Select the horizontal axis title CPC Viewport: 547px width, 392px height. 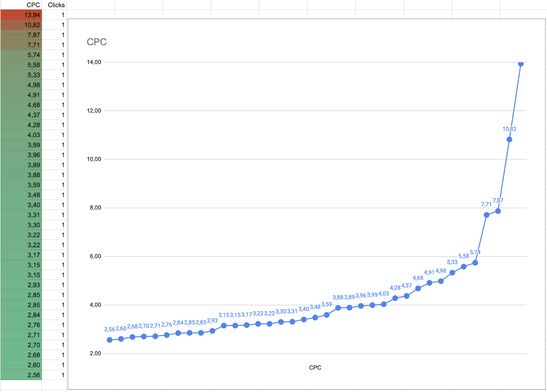(x=315, y=367)
